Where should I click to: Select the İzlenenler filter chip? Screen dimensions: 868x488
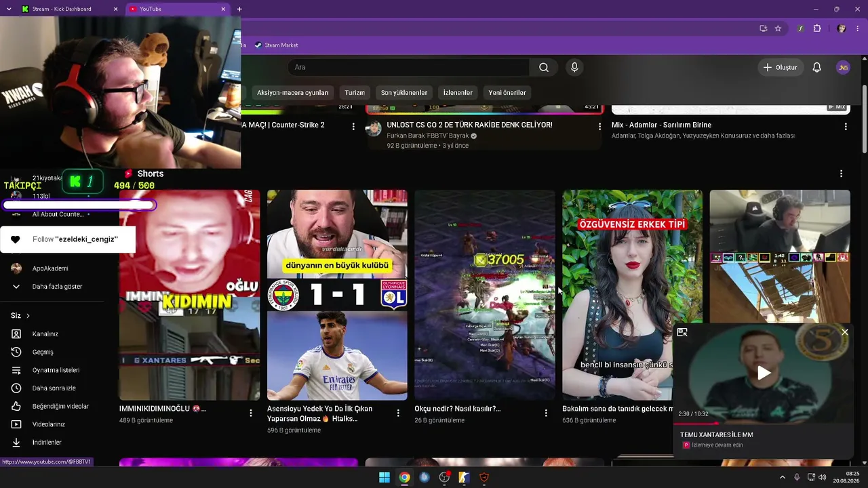point(458,93)
